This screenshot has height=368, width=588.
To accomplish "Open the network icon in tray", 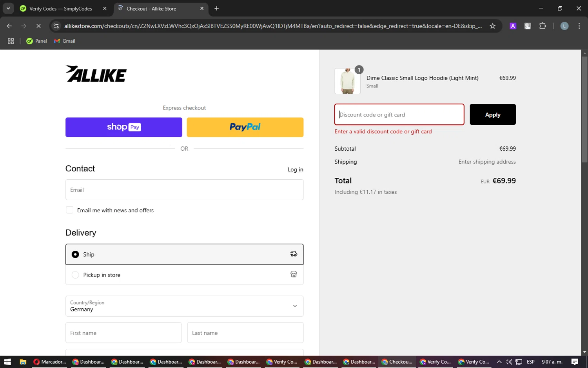I will 519,362.
